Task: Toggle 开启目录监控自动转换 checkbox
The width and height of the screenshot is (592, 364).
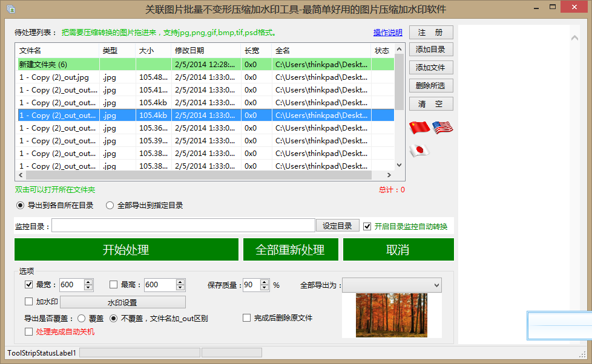Action: tap(367, 226)
